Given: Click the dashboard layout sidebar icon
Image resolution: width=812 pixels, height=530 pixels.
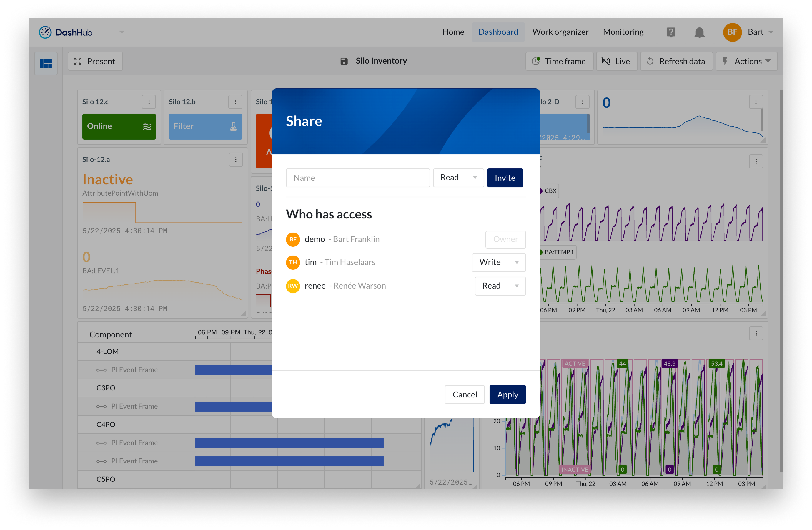Looking at the screenshot, I should (x=46, y=64).
